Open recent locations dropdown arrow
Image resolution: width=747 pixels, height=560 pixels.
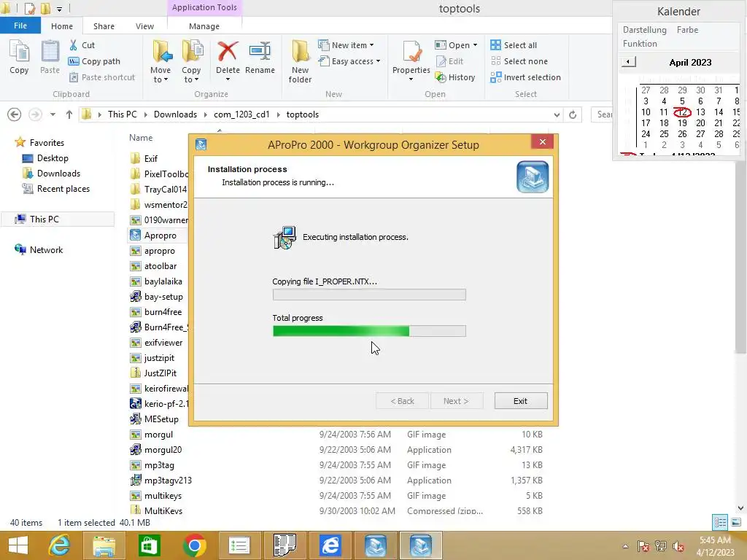(53, 114)
